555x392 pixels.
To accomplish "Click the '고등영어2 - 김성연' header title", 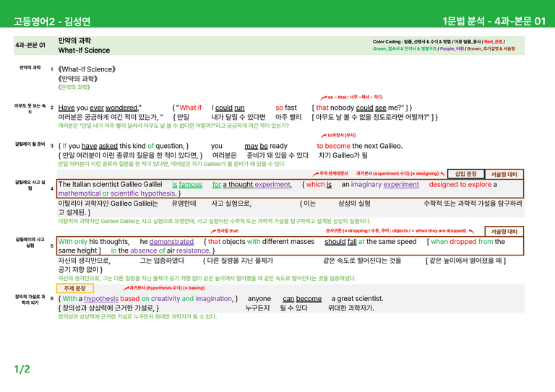I will click(x=52, y=21).
